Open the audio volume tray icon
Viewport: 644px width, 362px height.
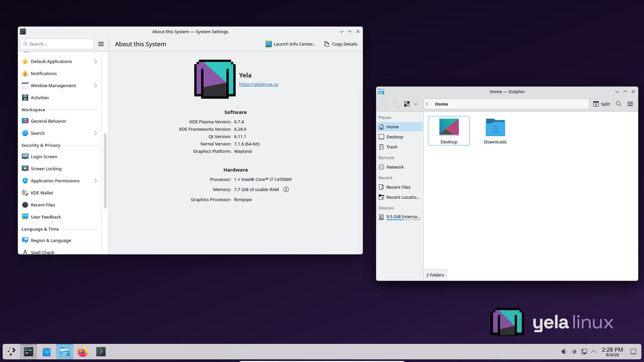click(x=564, y=352)
